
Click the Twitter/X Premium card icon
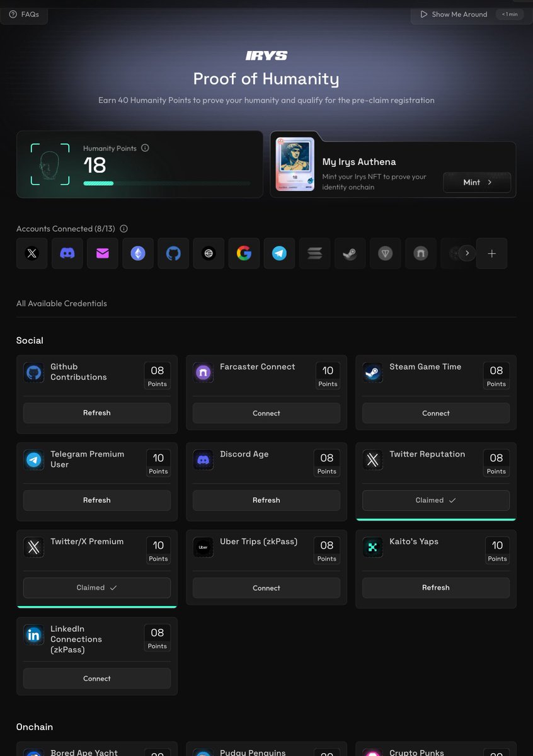33,547
